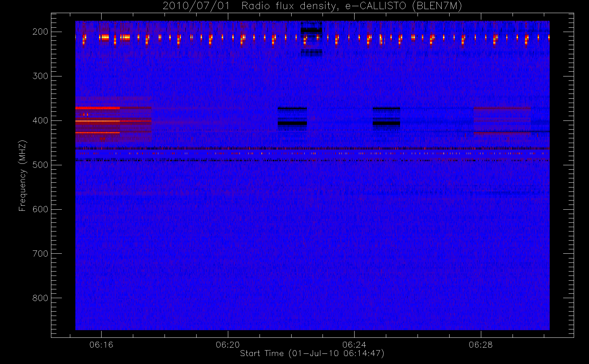Click the plot title '2010/07/01 Radio flux density, e-CALLISTO (BLEN7M)'

click(312, 6)
